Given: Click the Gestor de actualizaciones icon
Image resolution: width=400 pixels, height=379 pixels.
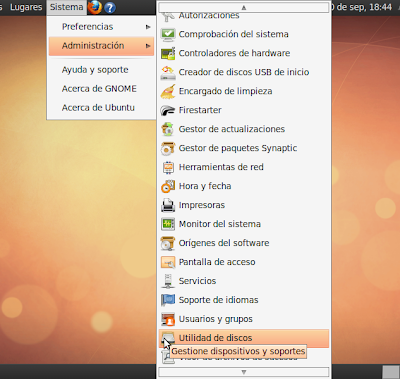Looking at the screenshot, I should (168, 129).
